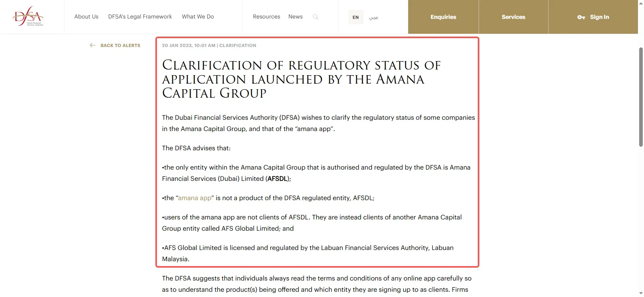
Task: Click the Sign In text
Action: [599, 17]
